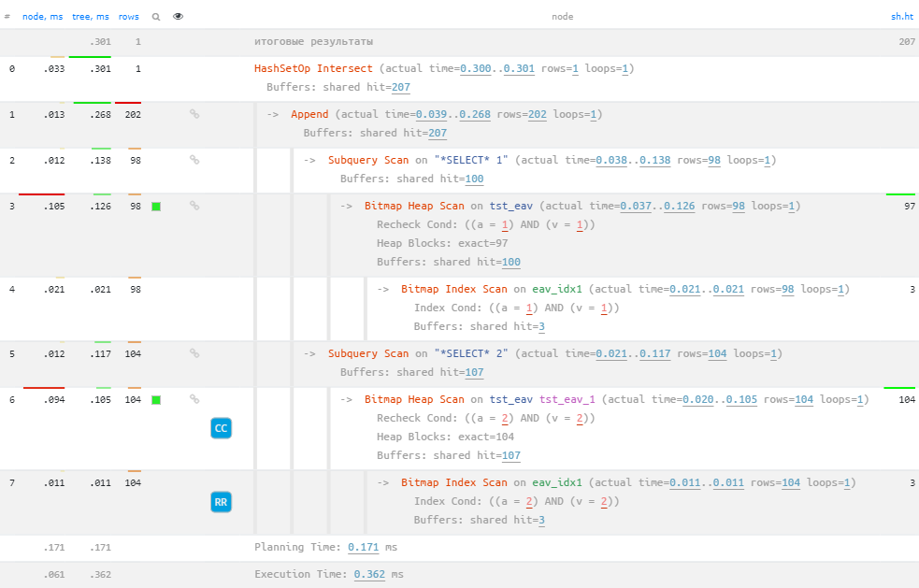Click the blue CC badge
The width and height of the screenshot is (919, 588).
point(221,429)
